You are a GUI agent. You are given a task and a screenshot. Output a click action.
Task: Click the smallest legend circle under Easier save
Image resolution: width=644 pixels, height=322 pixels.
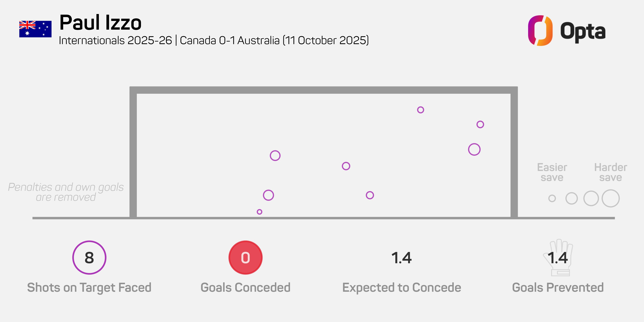click(x=552, y=199)
